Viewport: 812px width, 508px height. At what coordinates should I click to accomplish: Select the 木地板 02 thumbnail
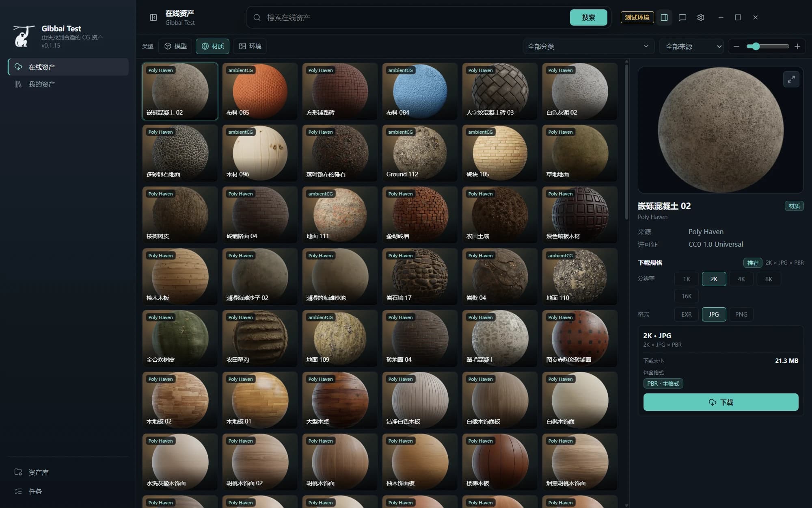point(179,400)
